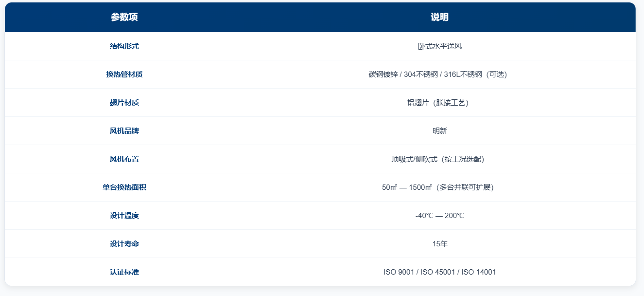Click the value -40℃ — 200℃
This screenshot has height=296, width=644.
[440, 216]
